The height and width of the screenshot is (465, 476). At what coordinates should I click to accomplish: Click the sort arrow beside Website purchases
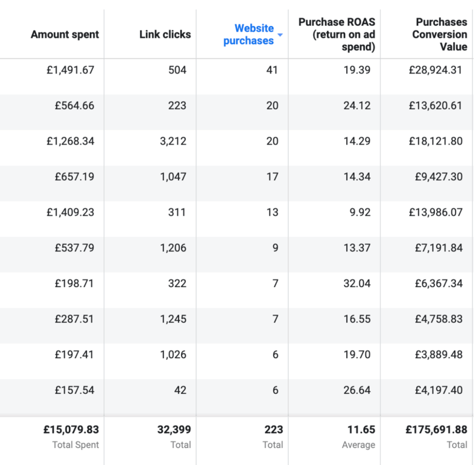[281, 36]
